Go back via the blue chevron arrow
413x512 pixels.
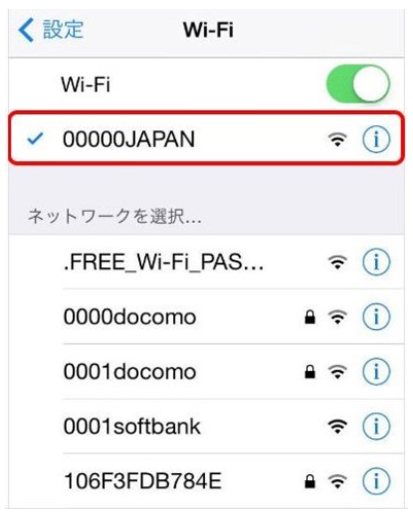click(26, 30)
